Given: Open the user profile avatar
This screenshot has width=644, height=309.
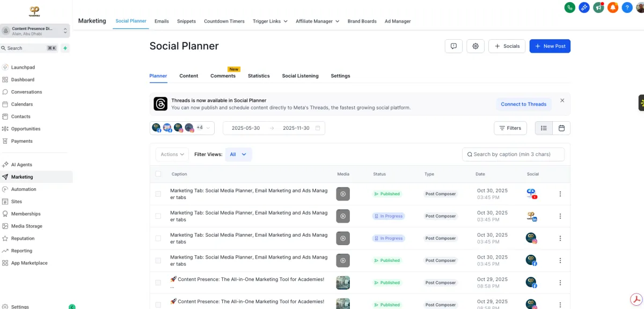Looking at the screenshot, I should click(x=641, y=8).
